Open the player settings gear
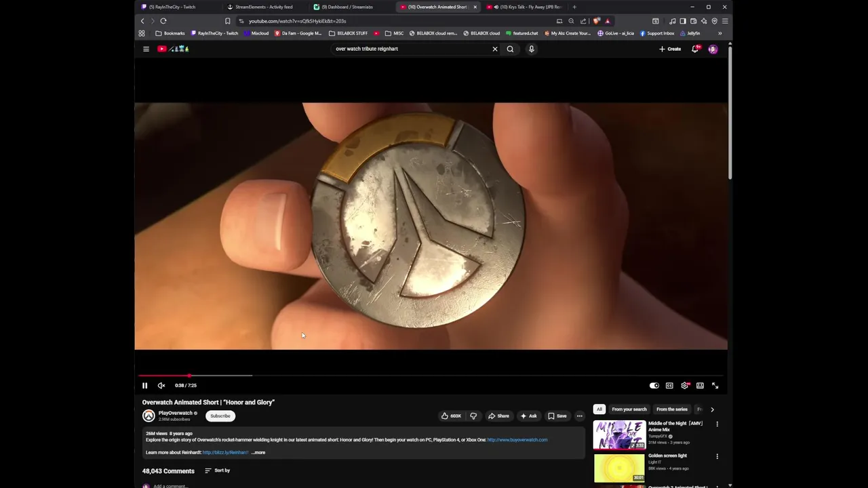This screenshot has height=488, width=868. tap(685, 386)
